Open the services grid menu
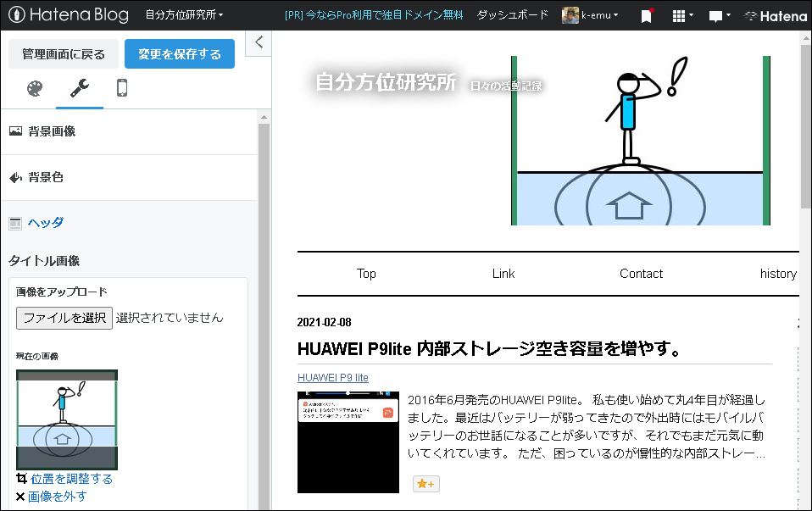 tap(682, 16)
